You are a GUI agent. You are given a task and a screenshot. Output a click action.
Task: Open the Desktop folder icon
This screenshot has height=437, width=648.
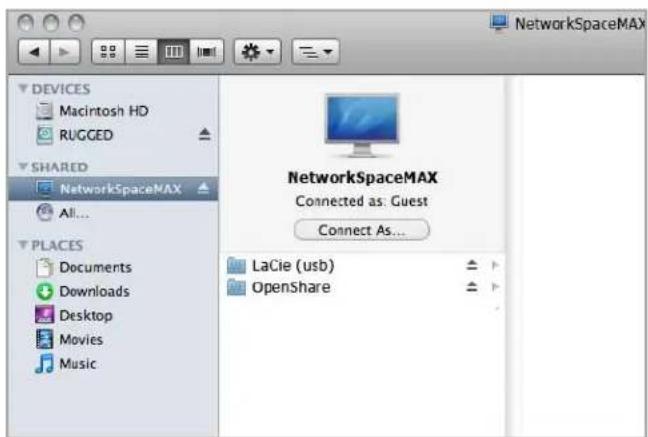tap(44, 315)
